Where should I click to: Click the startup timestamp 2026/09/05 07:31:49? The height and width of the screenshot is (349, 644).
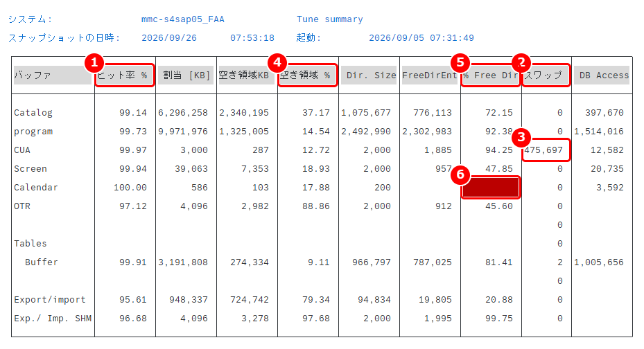tap(421, 37)
